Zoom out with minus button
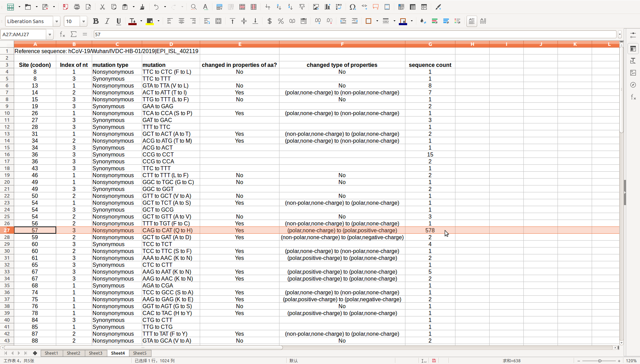This screenshot has height=364, width=640. [x=579, y=361]
